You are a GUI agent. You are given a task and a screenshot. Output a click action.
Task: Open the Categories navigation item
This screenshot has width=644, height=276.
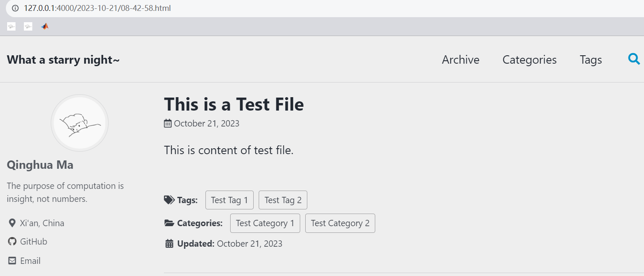[x=530, y=60]
